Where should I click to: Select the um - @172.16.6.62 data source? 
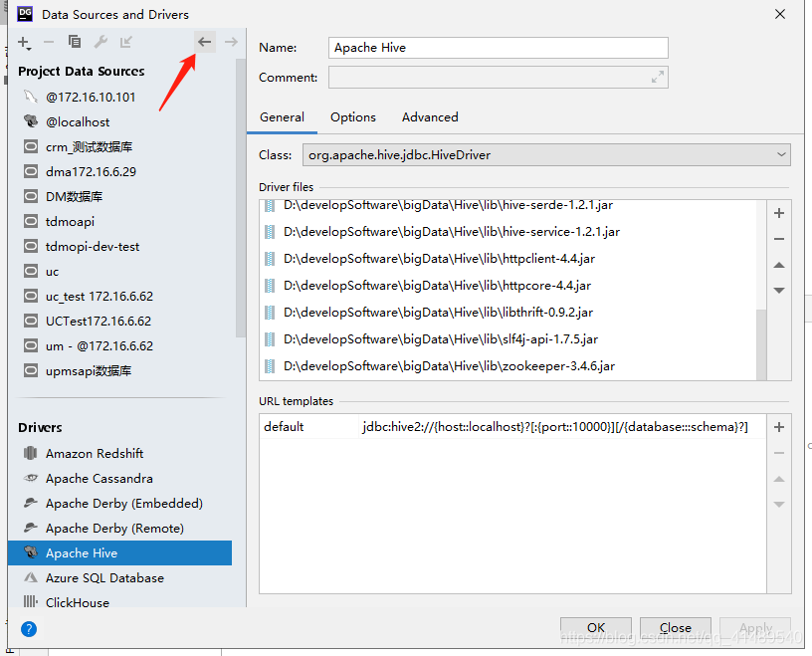(121, 345)
